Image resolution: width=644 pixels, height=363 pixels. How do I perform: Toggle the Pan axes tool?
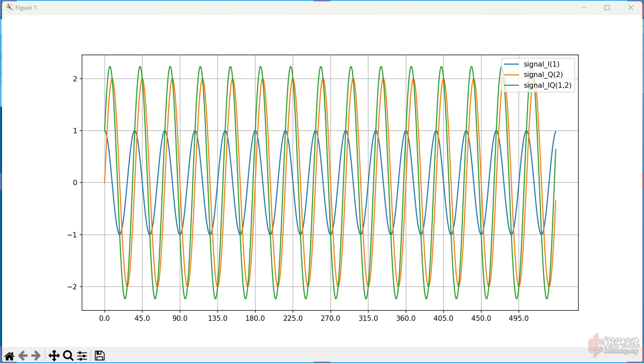tap(54, 356)
